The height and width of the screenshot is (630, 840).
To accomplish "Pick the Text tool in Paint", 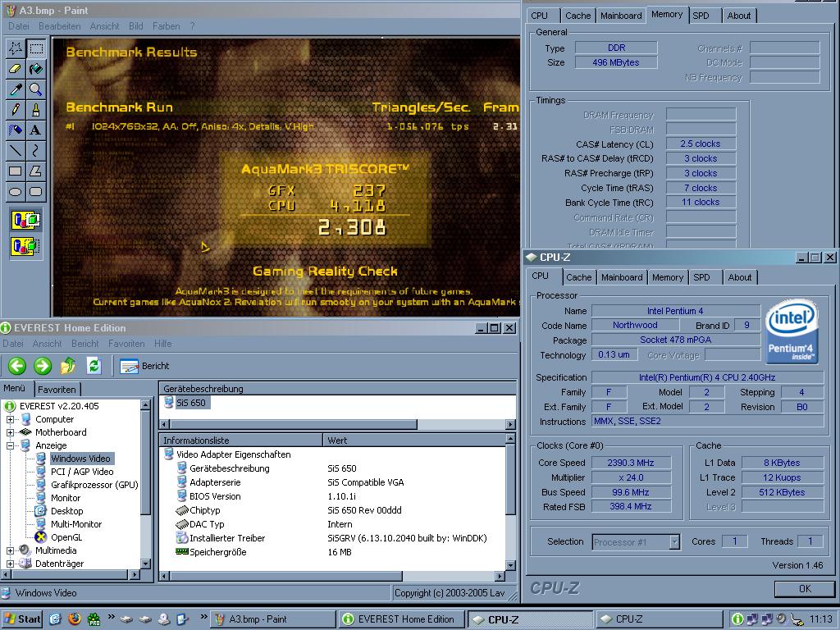I will tap(36, 130).
